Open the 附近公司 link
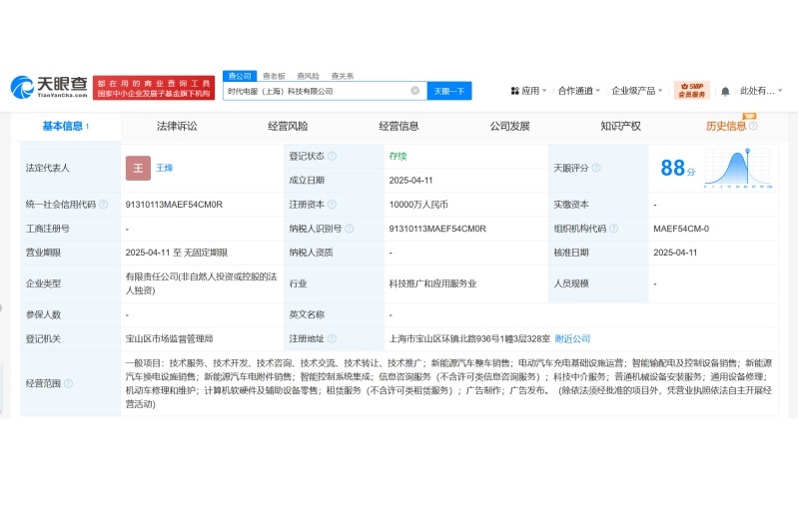799x532 pixels. [572, 338]
